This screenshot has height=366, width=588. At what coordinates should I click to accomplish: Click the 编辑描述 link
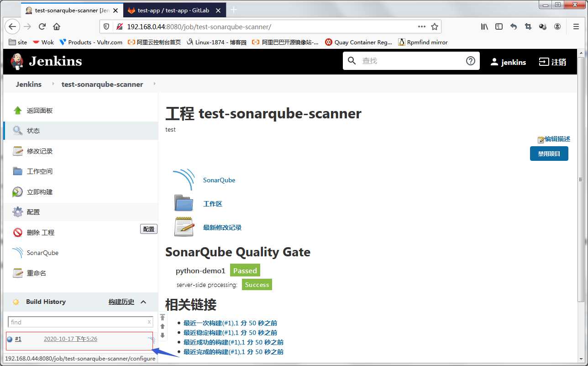tap(554, 139)
